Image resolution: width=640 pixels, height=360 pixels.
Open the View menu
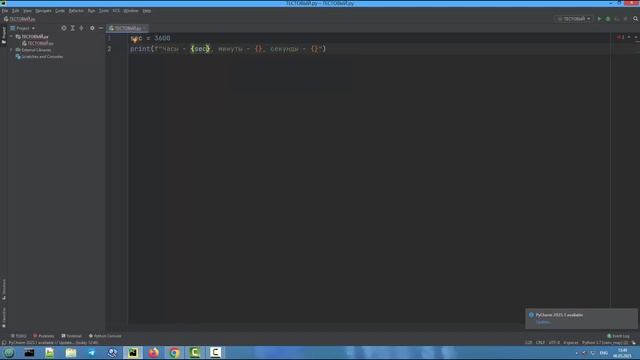(27, 11)
